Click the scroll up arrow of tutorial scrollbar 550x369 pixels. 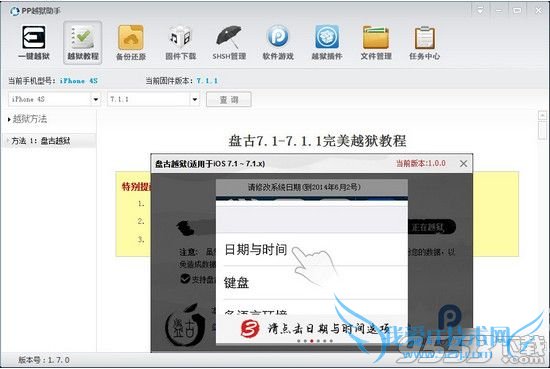(x=542, y=115)
